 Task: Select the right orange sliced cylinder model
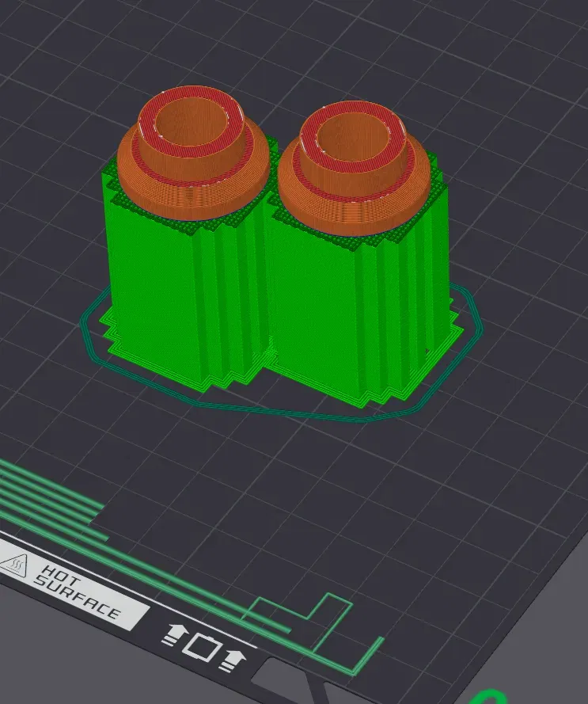[x=354, y=167]
